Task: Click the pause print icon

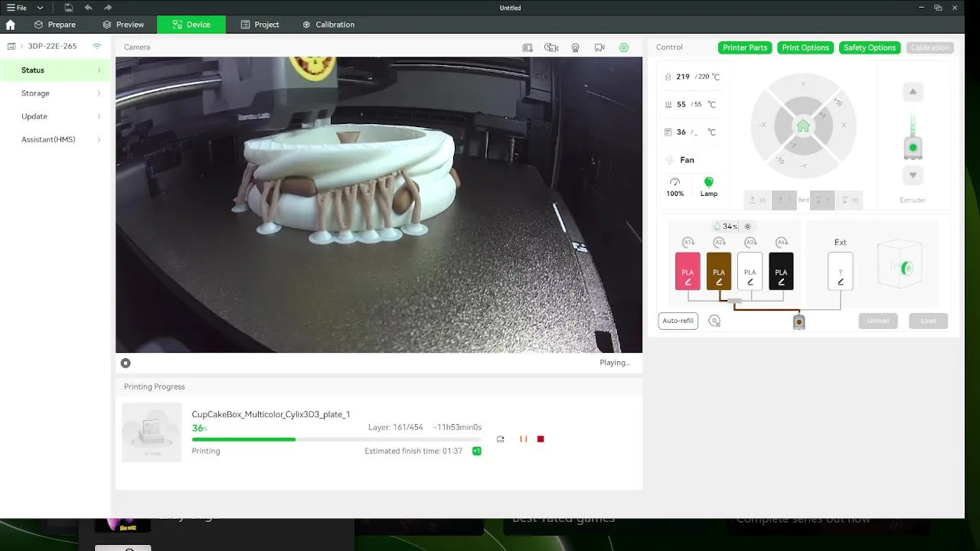Action: pyautogui.click(x=524, y=439)
